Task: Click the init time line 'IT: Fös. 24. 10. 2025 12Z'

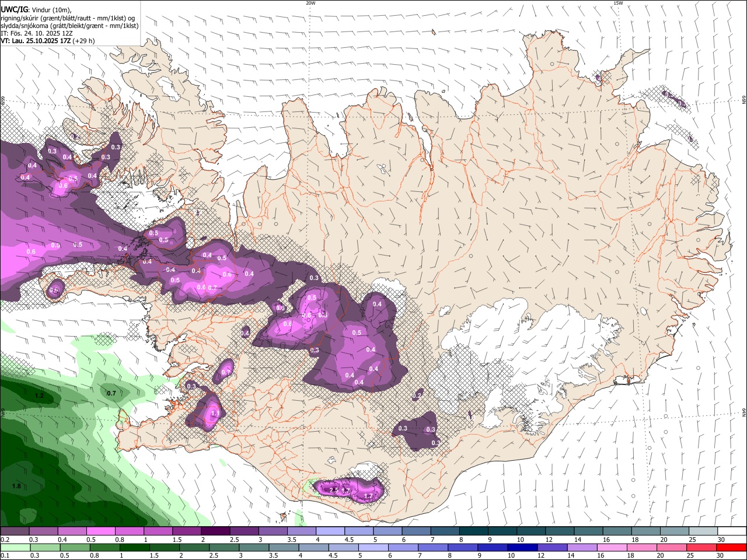Action: point(37,33)
